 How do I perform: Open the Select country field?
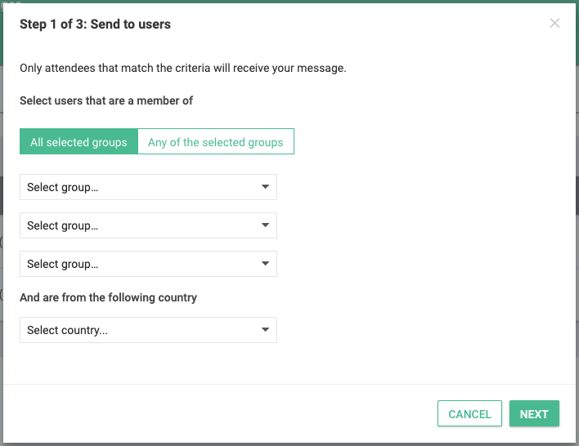click(148, 330)
